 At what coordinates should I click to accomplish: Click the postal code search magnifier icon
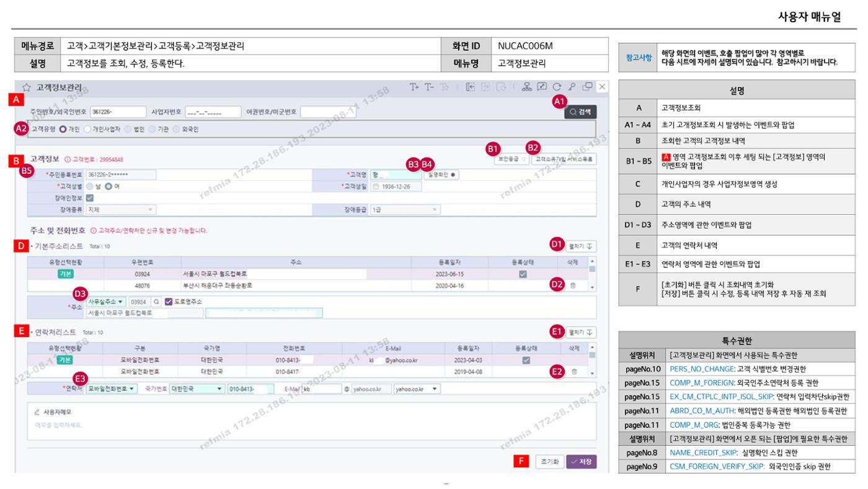[156, 302]
